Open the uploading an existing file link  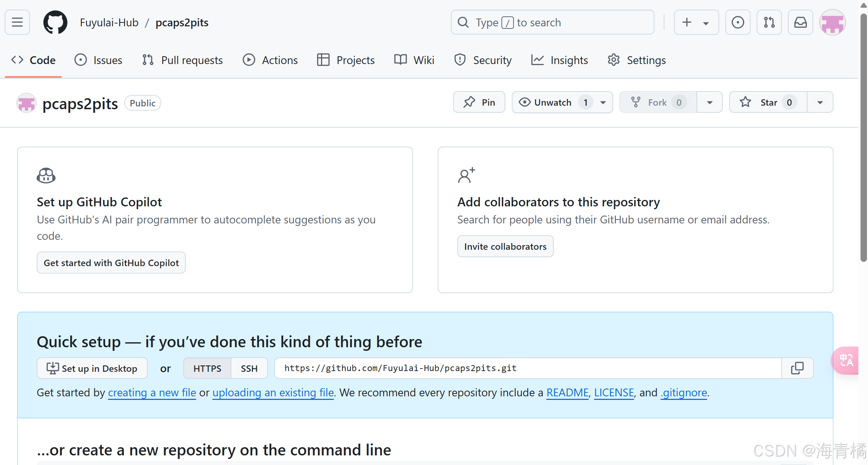click(x=273, y=392)
